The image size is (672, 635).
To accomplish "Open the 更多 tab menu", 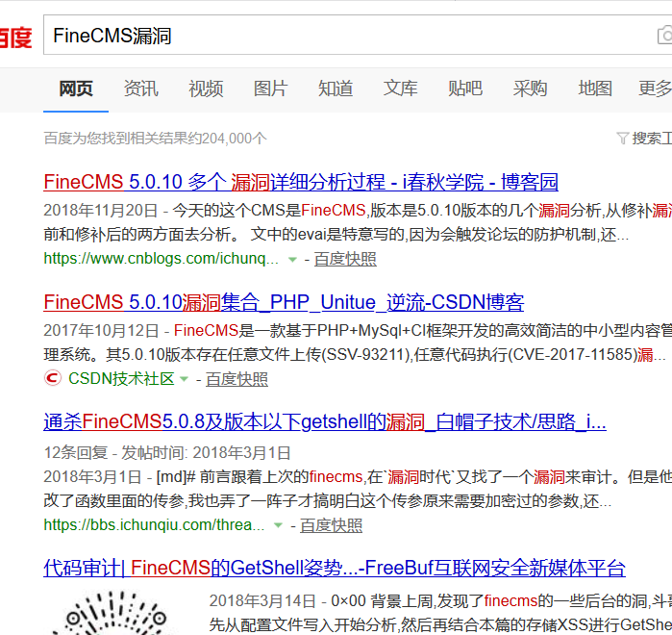I will [x=655, y=89].
